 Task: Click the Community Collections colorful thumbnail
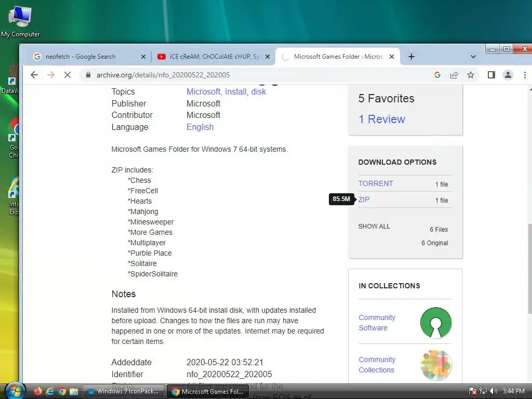(x=436, y=365)
